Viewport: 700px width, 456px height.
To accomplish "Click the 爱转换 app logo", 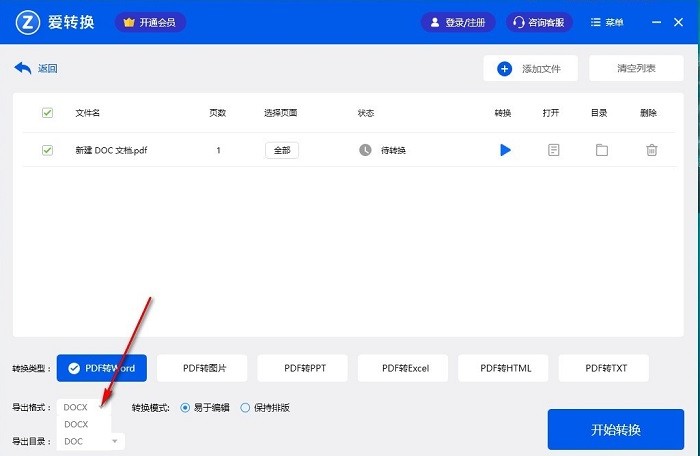I will (x=28, y=22).
